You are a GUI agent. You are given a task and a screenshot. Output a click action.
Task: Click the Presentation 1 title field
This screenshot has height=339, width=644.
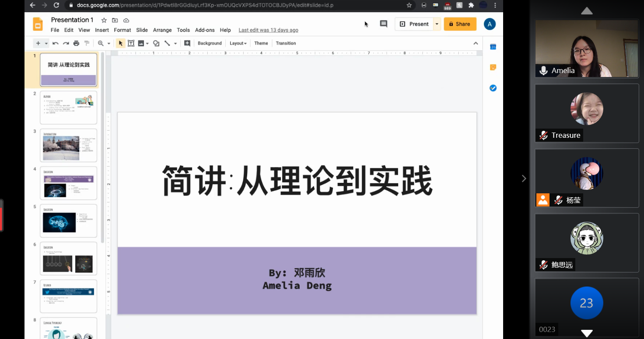click(x=72, y=20)
